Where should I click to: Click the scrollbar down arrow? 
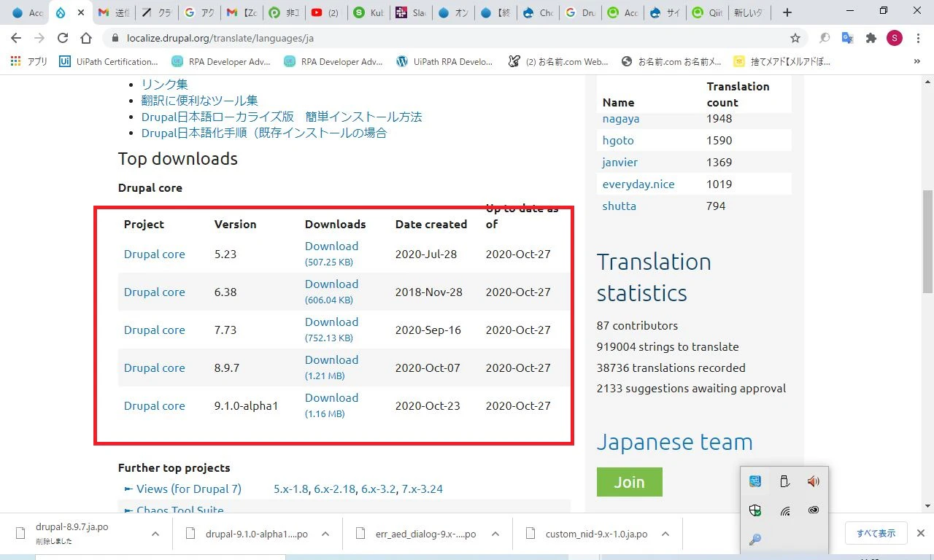pyautogui.click(x=927, y=506)
